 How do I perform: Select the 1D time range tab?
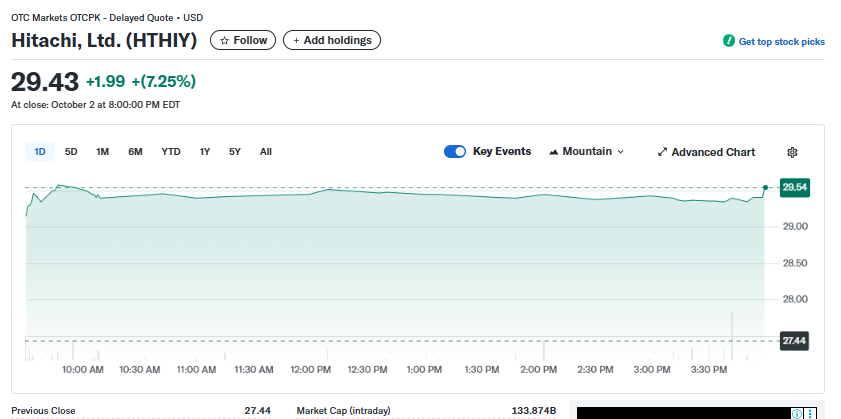click(x=40, y=152)
